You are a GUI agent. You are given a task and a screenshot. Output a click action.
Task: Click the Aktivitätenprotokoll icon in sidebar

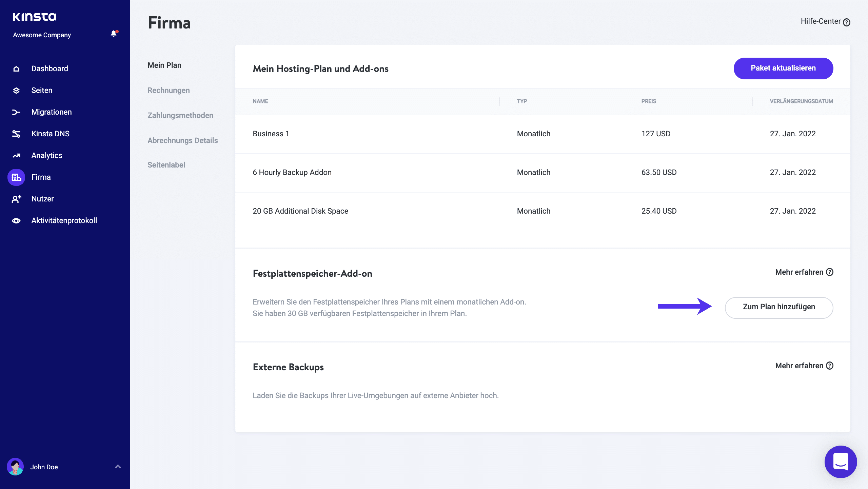pos(16,221)
